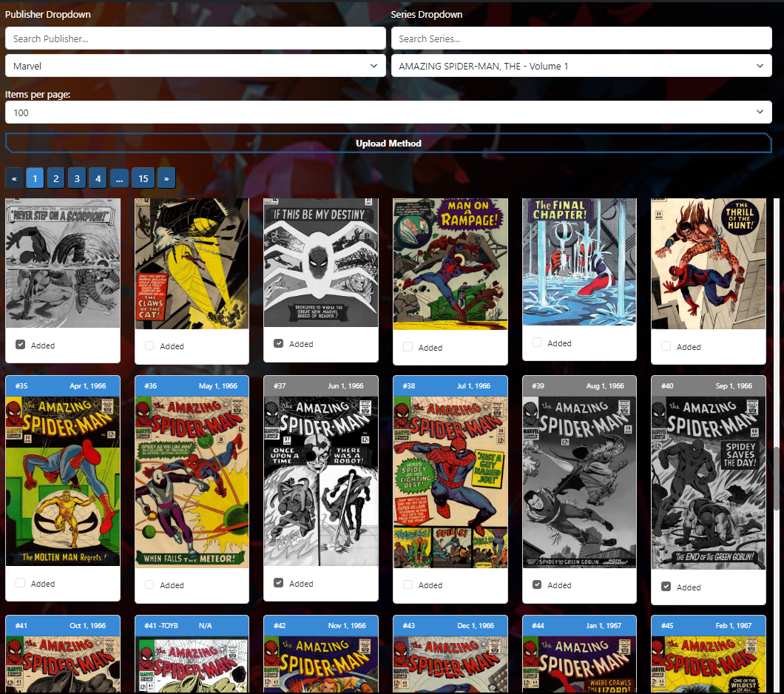Select page 1 in pagination

35,178
